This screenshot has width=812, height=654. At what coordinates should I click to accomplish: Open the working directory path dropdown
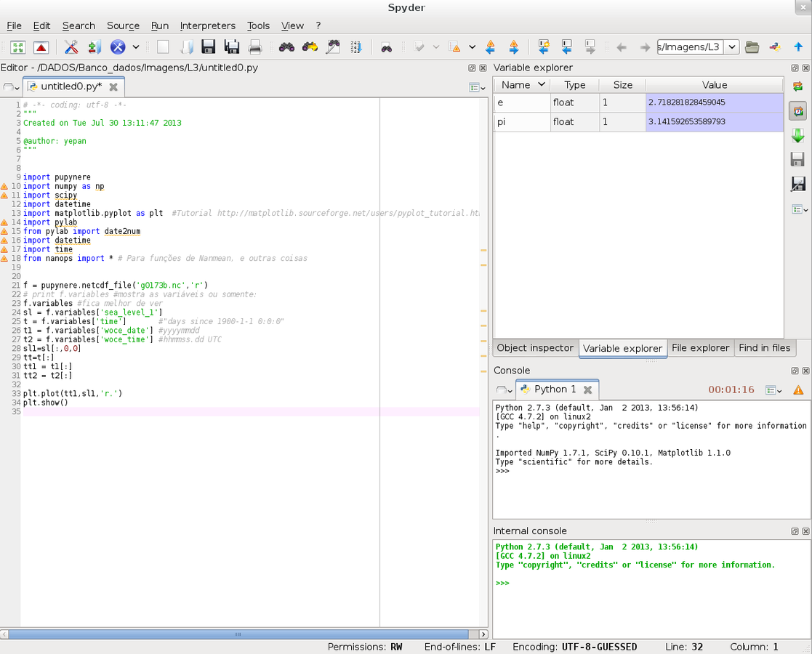[x=731, y=47]
